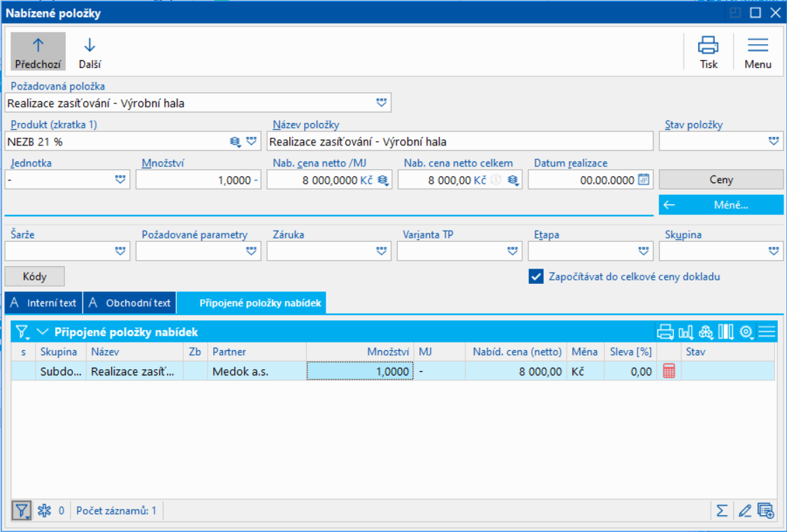Select 1,0000 quantity cell in grid row

coord(360,371)
